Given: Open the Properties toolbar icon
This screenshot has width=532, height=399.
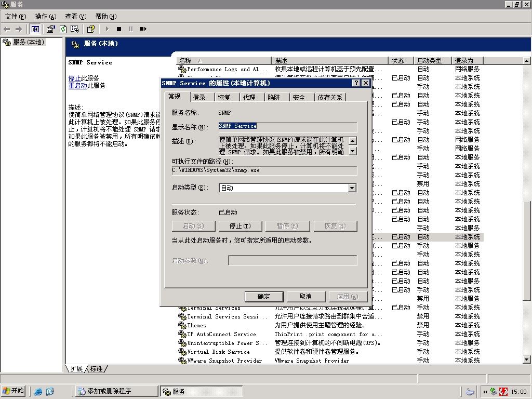Looking at the screenshot, I should tap(50, 29).
